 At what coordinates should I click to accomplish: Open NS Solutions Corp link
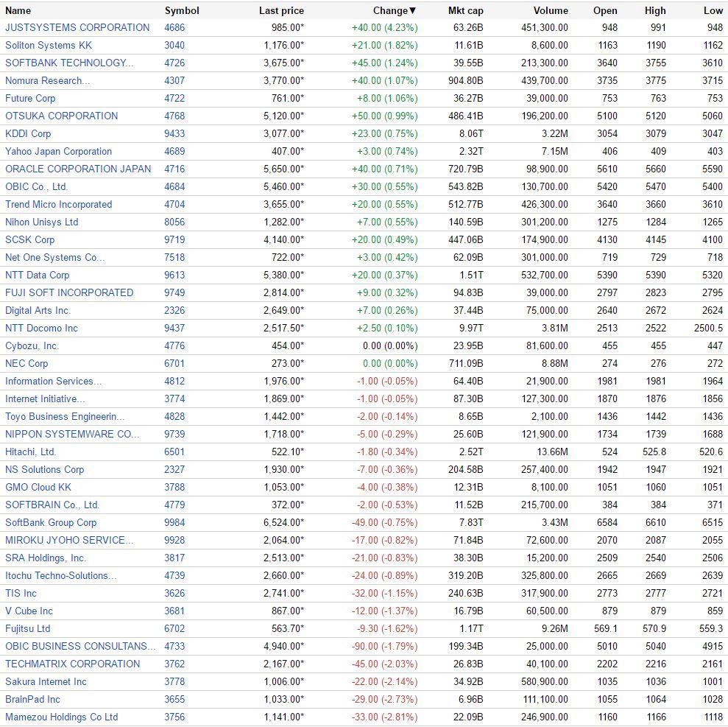pyautogui.click(x=45, y=469)
